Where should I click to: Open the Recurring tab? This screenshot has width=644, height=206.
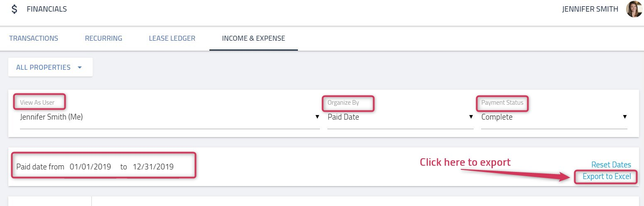103,38
